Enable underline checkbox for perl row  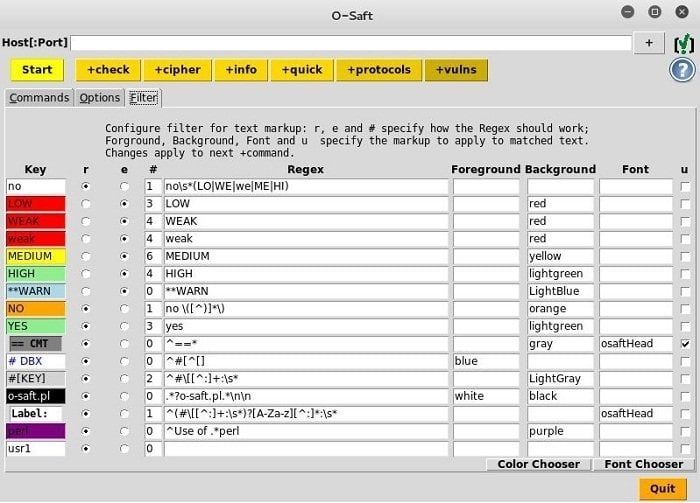click(685, 431)
